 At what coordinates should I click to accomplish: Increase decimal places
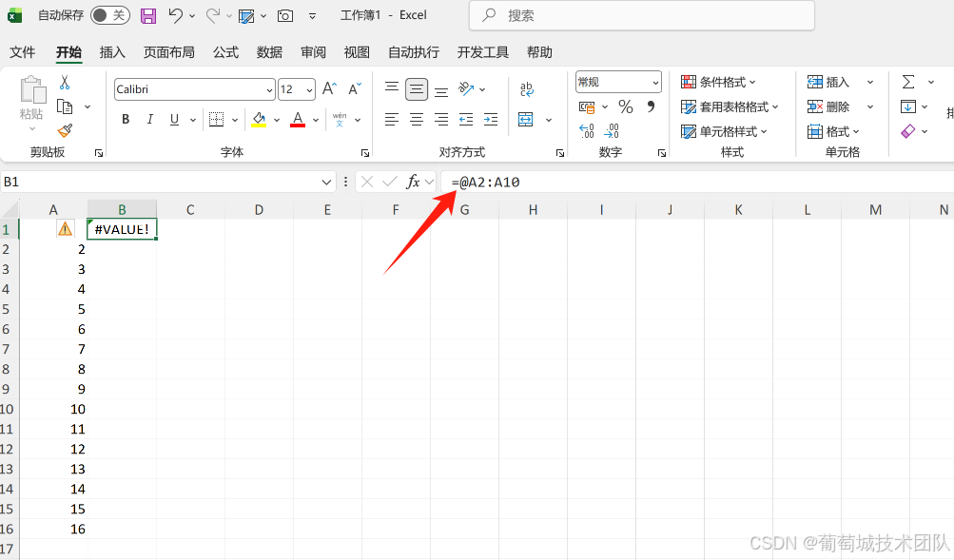coord(587,130)
